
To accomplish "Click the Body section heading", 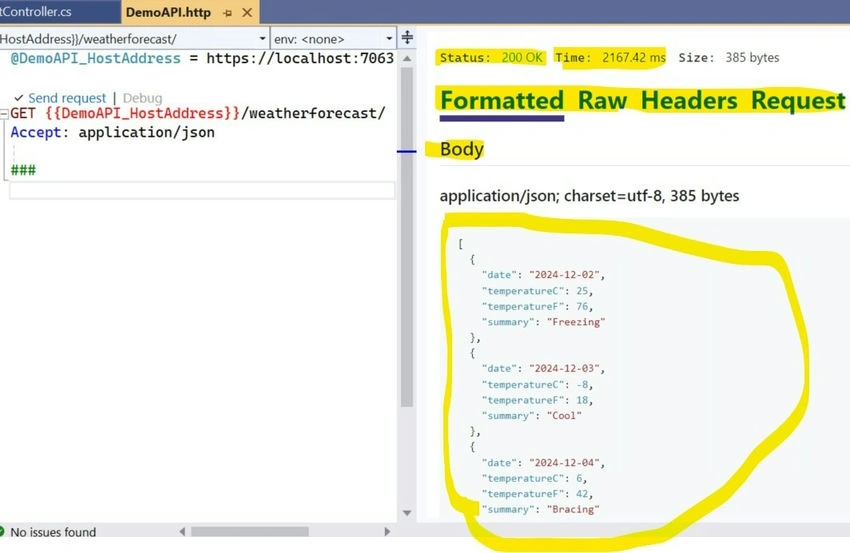I will pyautogui.click(x=461, y=149).
